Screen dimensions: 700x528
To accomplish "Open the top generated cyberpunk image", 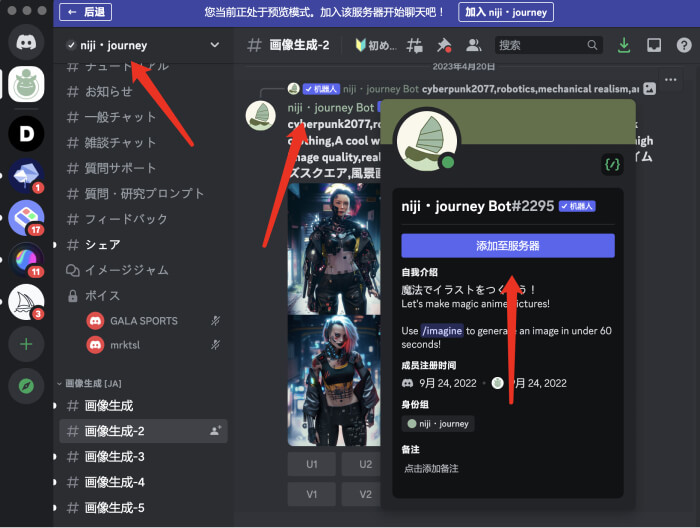I will [x=334, y=249].
